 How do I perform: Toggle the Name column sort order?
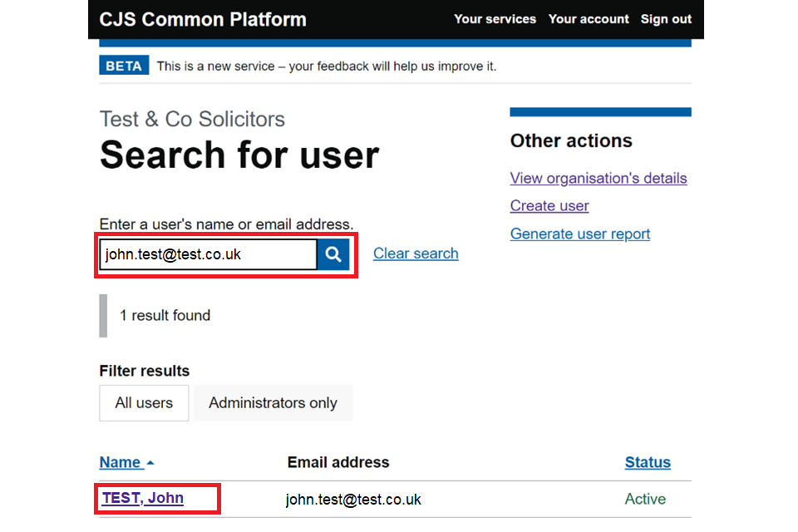pos(121,462)
